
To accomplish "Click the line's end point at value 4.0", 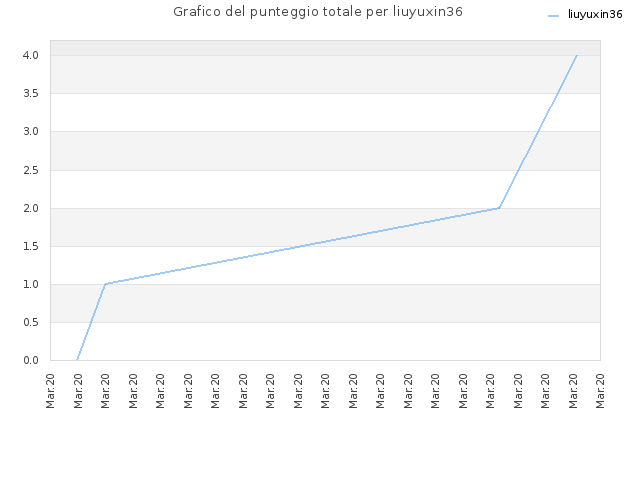I will click(576, 55).
